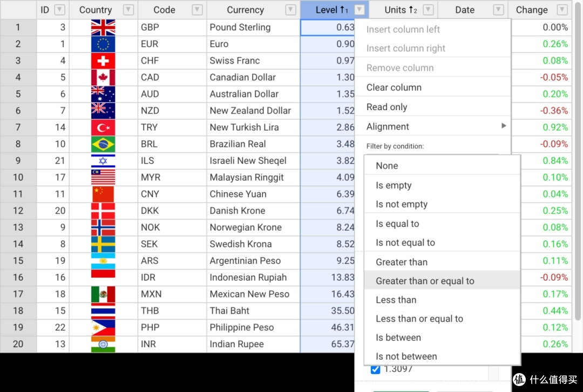Click the Level column menu arrow icon
Screen dimensions: 583x392
pos(360,10)
